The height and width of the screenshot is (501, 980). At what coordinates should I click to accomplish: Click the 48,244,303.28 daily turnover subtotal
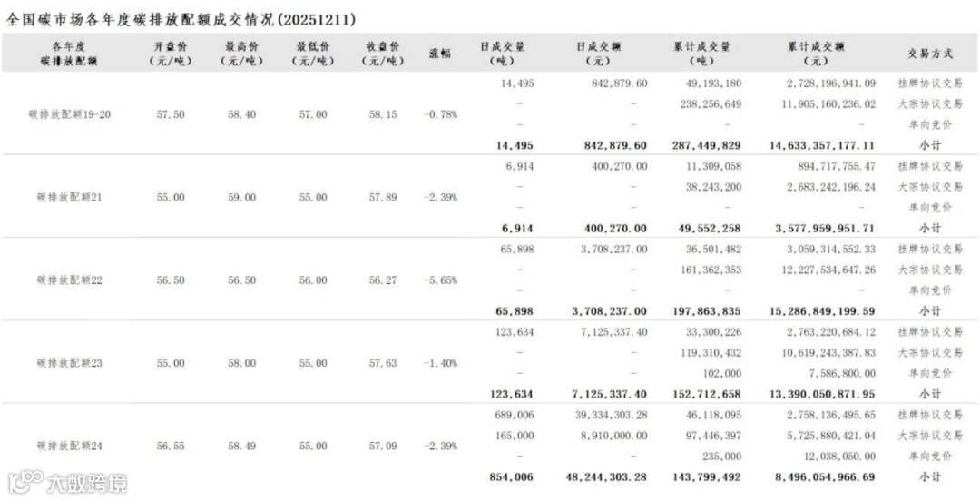[606, 476]
